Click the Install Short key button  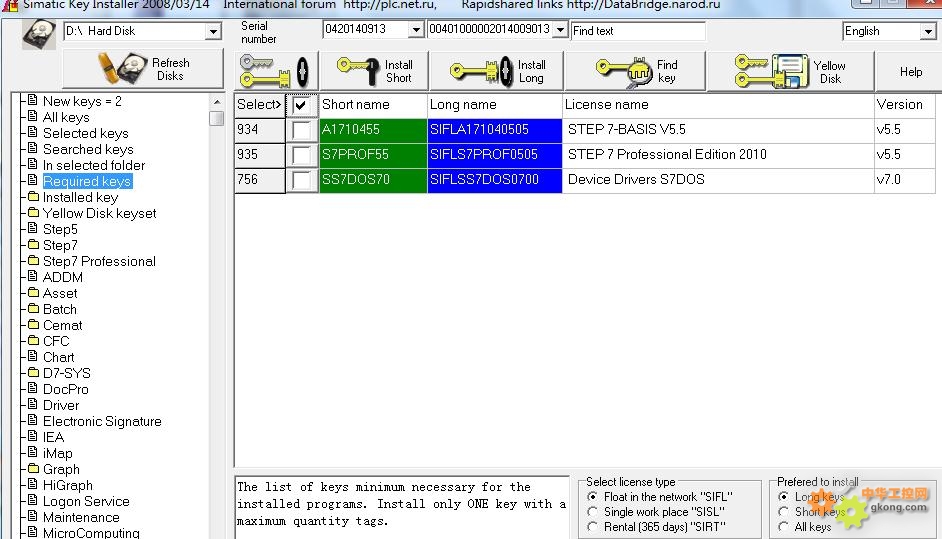tap(375, 71)
